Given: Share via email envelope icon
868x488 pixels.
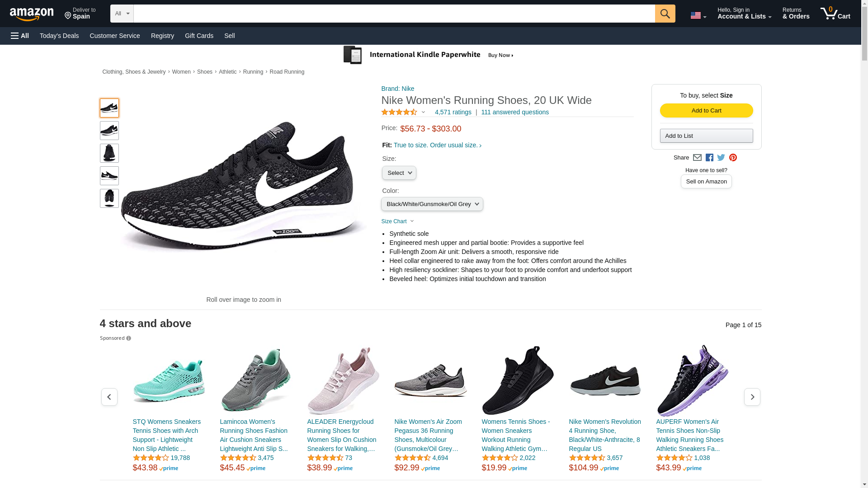Looking at the screenshot, I should [x=697, y=158].
